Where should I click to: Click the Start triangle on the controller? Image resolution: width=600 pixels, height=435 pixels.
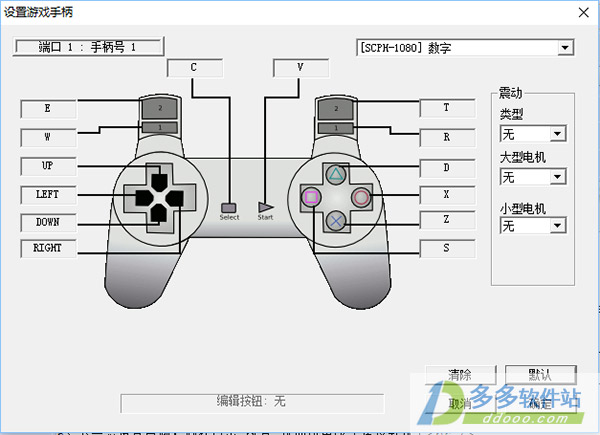coord(266,207)
